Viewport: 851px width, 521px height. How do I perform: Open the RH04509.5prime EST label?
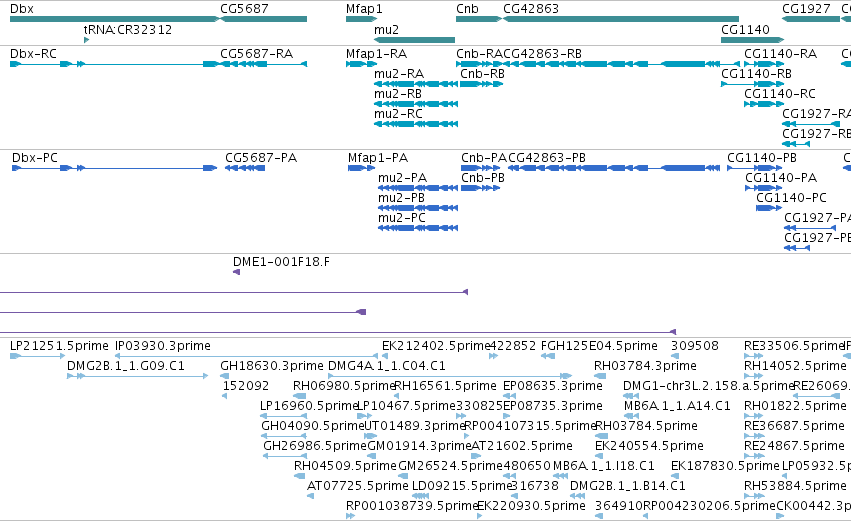click(x=345, y=467)
